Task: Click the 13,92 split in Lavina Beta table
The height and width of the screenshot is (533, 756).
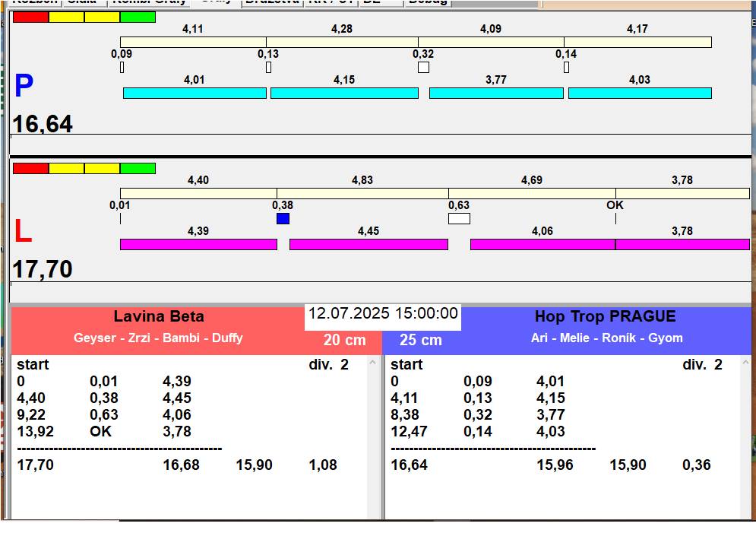Action: [35, 431]
